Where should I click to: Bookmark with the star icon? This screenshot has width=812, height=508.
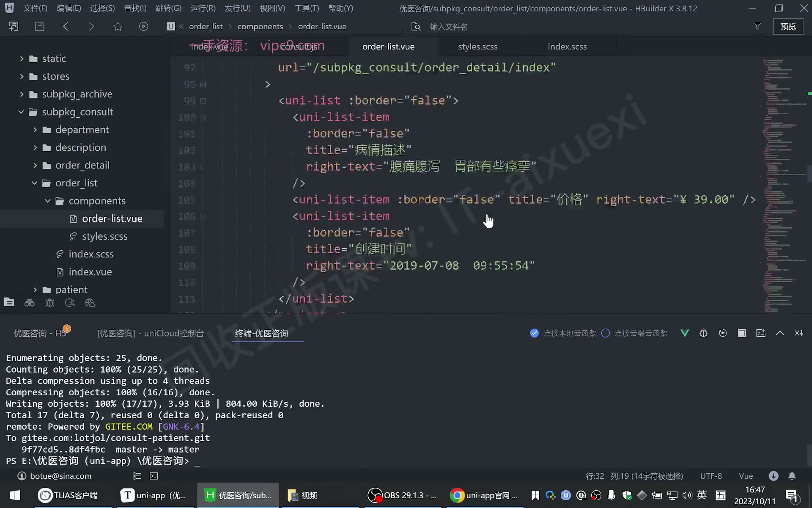point(118,26)
